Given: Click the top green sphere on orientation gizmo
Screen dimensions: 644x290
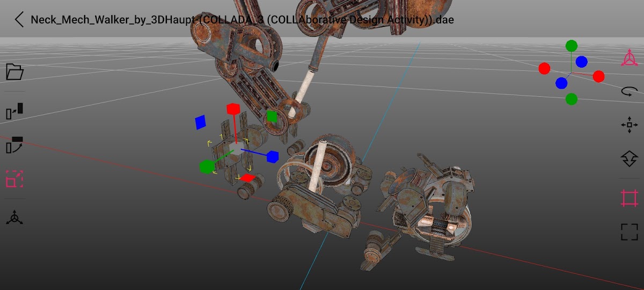Looking at the screenshot, I should tap(572, 46).
